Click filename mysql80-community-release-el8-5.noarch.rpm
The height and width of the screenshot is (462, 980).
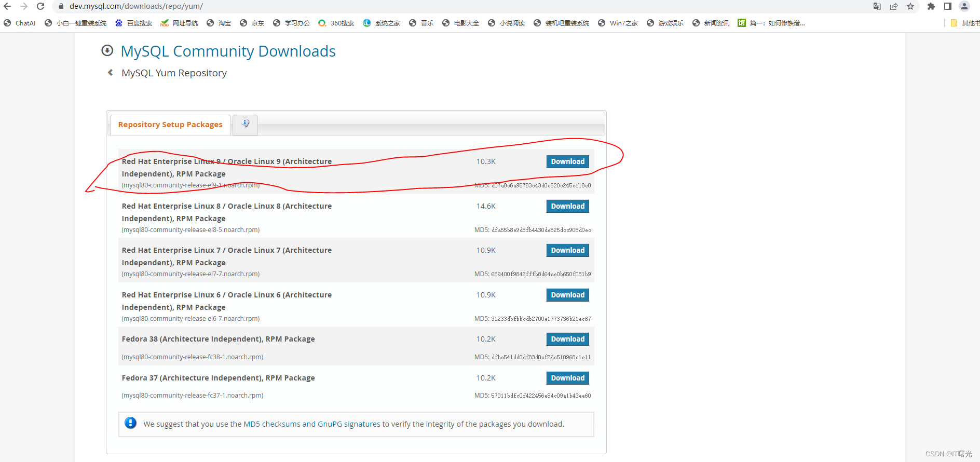pyautogui.click(x=190, y=230)
